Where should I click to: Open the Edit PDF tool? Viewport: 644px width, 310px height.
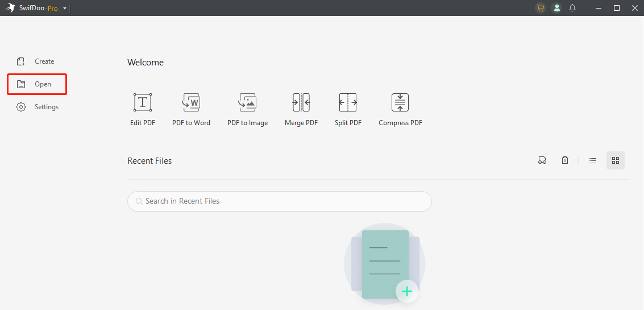click(x=143, y=110)
